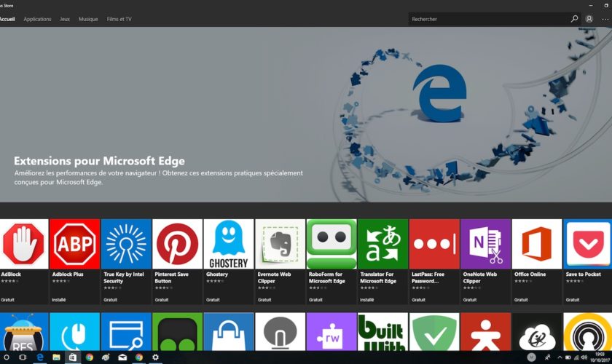Open the LastPass password manager tile
The height and width of the screenshot is (364, 612).
434,245
